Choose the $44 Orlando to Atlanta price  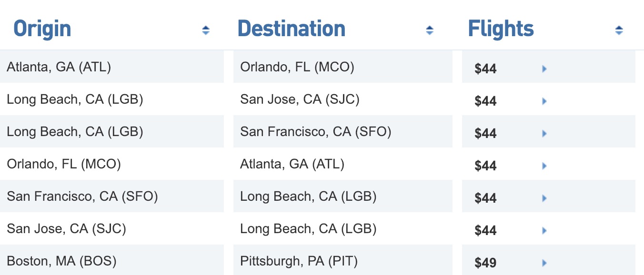click(x=485, y=166)
